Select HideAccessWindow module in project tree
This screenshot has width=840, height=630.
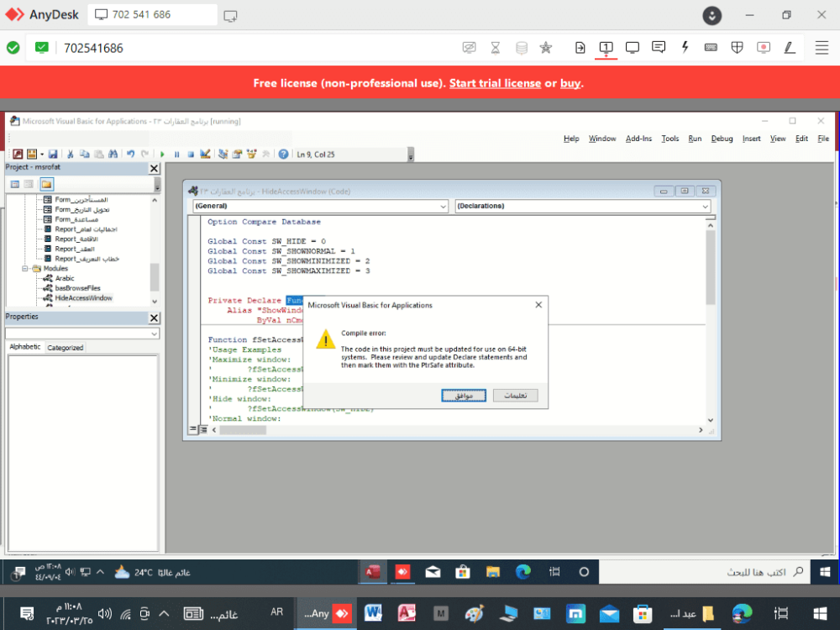point(83,298)
